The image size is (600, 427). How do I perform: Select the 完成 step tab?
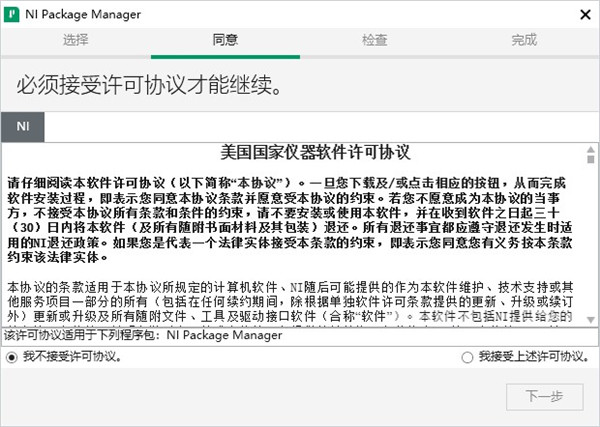click(524, 40)
